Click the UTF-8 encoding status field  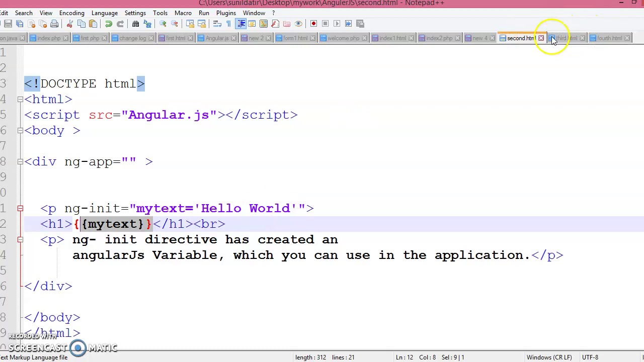pyautogui.click(x=590, y=357)
